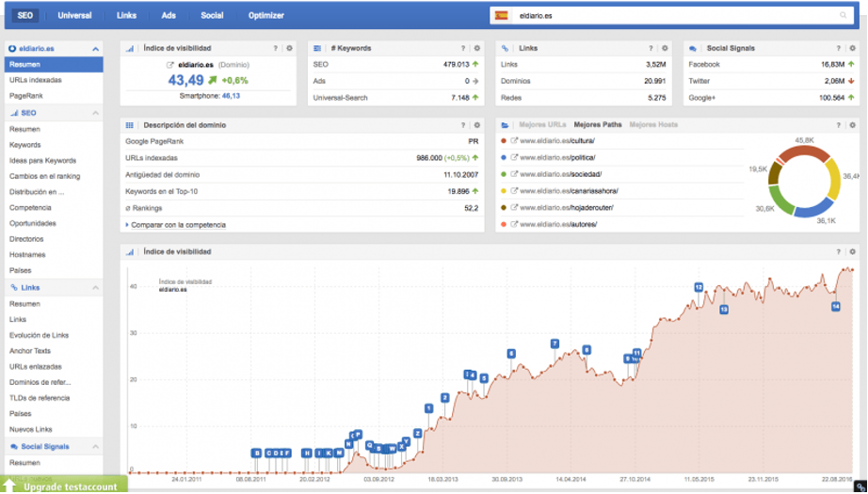Screen dimensions: 868x494
Task: Open gear settings in Descripción del dominio
Action: pyautogui.click(x=477, y=124)
